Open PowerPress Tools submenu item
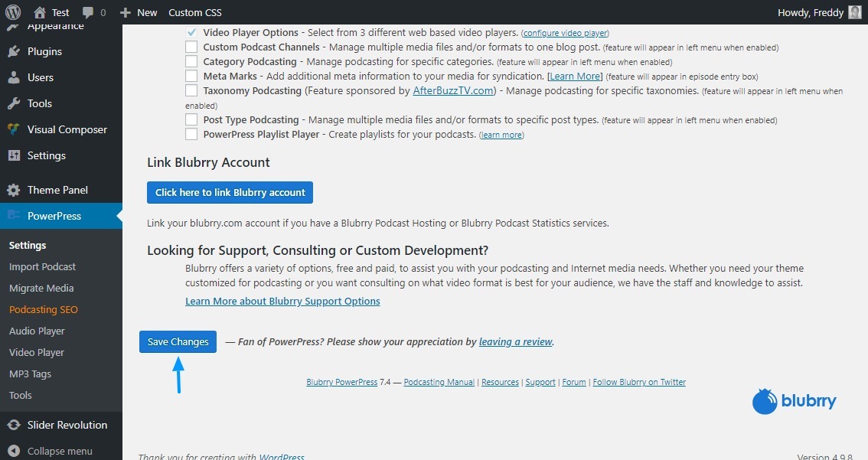 tap(21, 395)
